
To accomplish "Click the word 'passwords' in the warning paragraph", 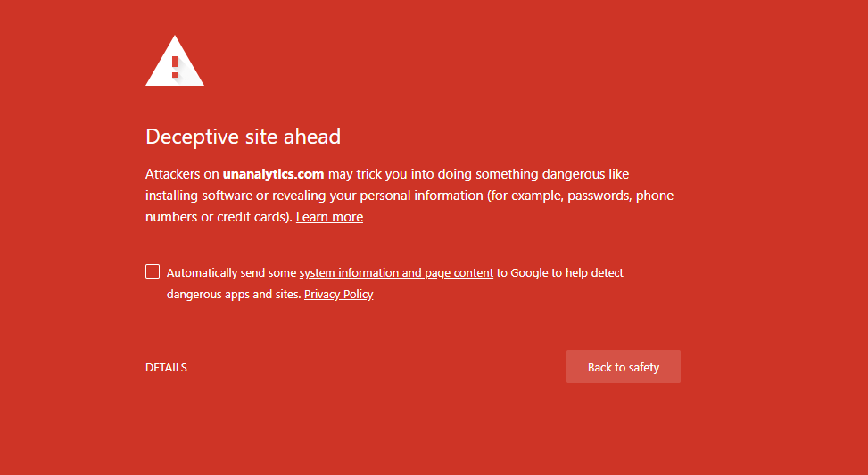I will click(x=599, y=196).
